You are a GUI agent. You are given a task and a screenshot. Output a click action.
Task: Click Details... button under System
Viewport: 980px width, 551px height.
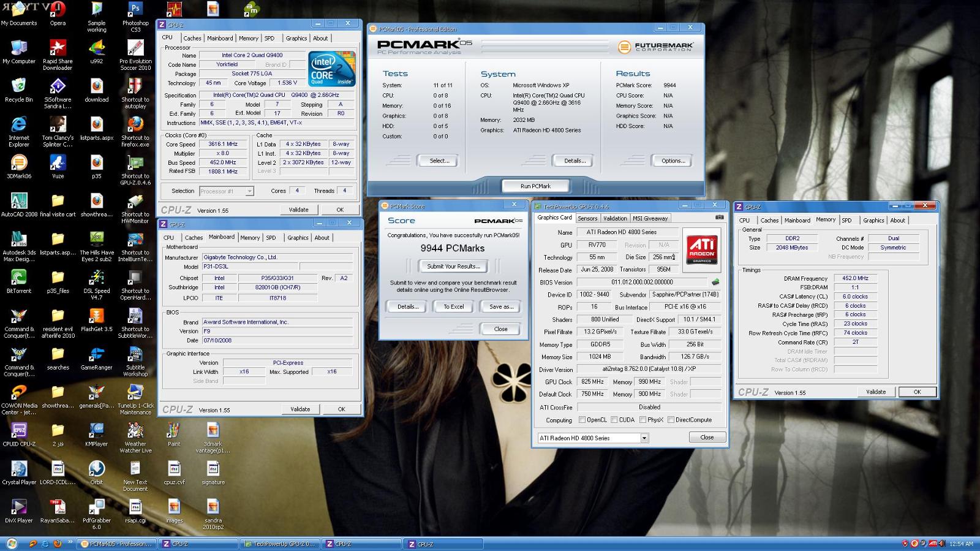(575, 161)
